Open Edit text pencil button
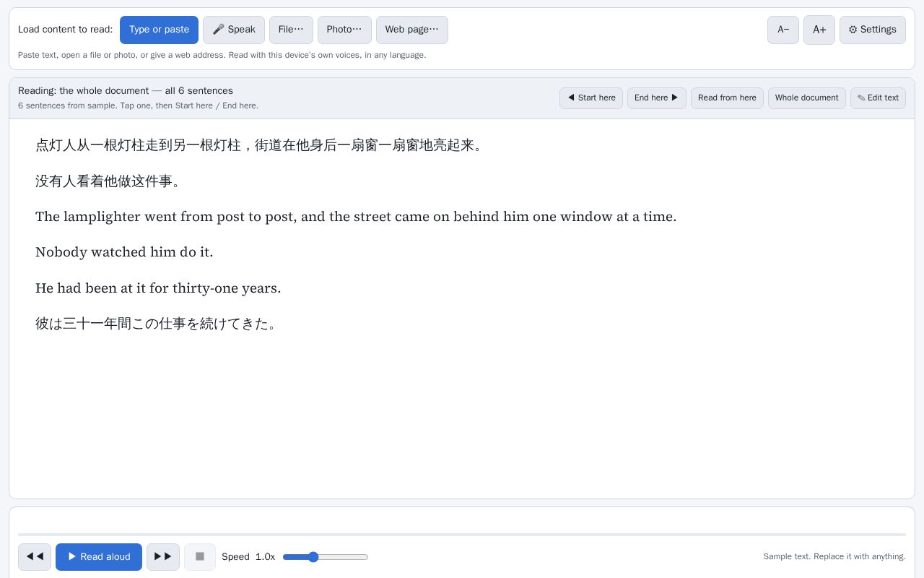This screenshot has width=924, height=578. (x=878, y=98)
